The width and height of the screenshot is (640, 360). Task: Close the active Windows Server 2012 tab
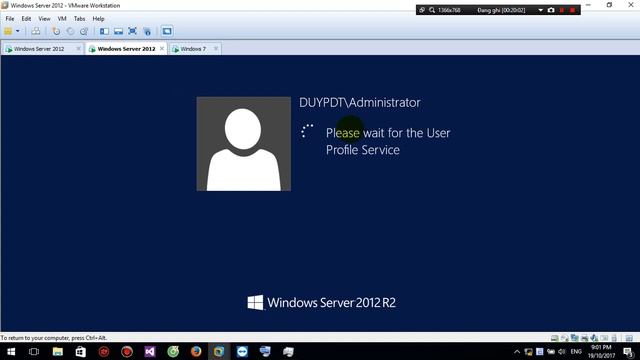162,49
